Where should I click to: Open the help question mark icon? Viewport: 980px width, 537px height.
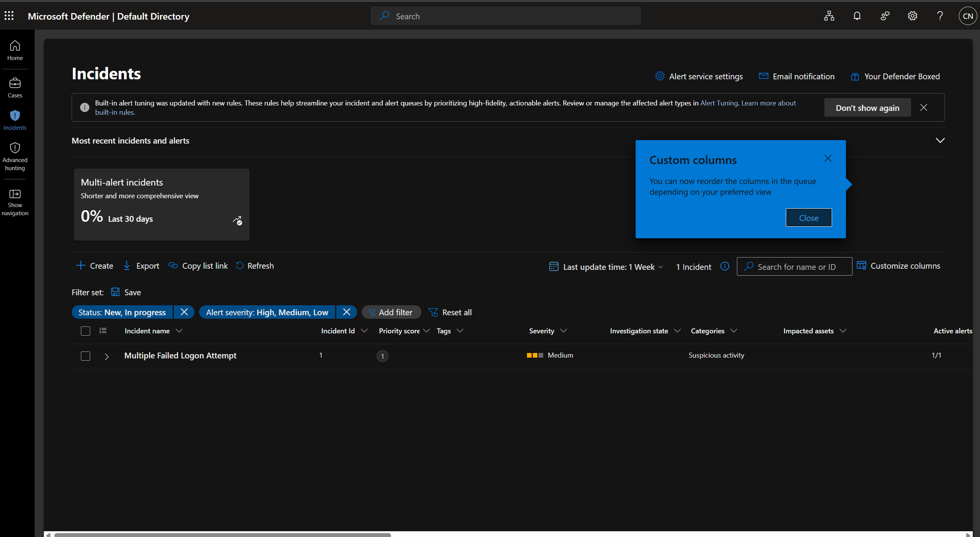940,16
